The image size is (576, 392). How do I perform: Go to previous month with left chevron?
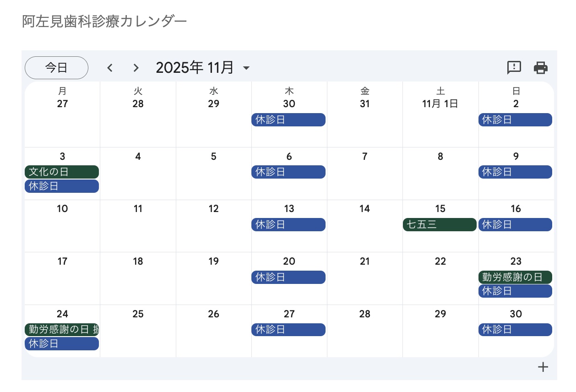pyautogui.click(x=110, y=68)
